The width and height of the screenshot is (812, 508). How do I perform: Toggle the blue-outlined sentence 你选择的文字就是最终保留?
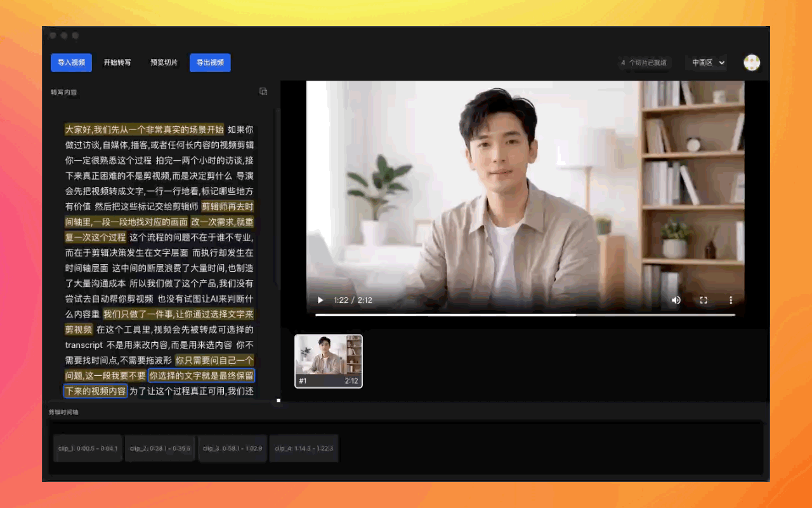[x=201, y=375]
